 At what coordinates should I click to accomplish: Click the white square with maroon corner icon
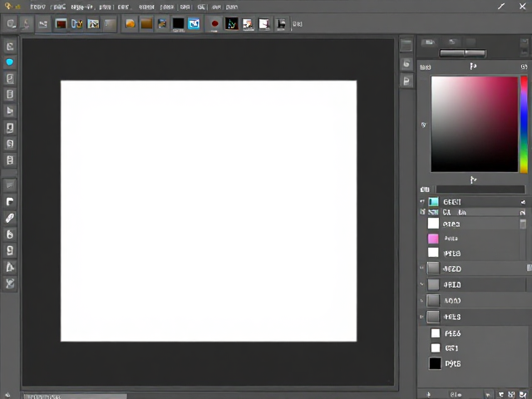coord(264,24)
